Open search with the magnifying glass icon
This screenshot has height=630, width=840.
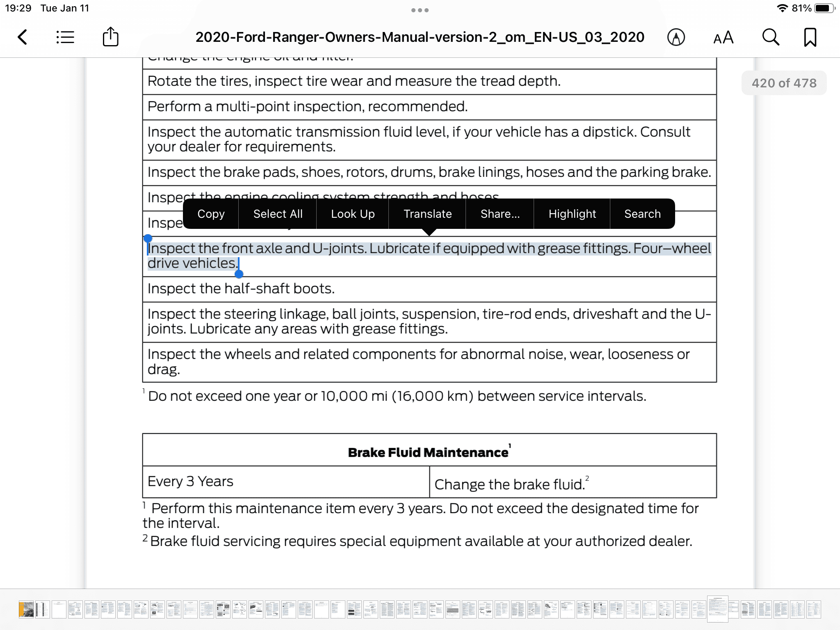pos(771,37)
